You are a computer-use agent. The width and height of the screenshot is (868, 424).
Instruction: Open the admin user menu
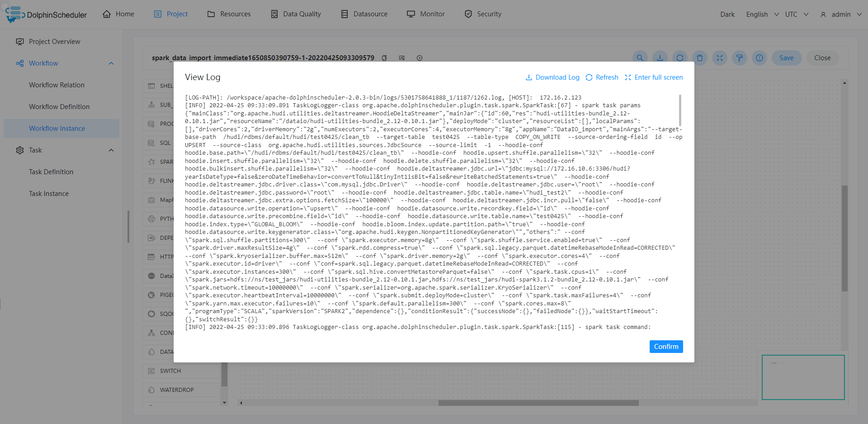[841, 14]
